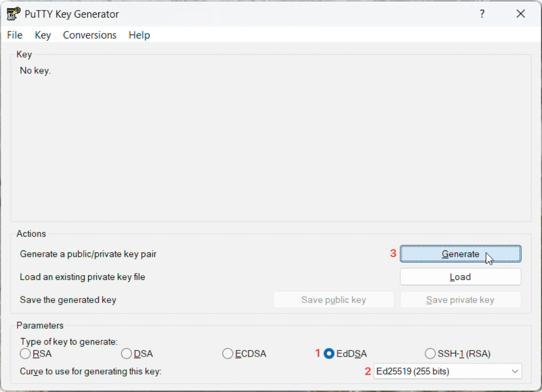Open the Help menu
The width and height of the screenshot is (542, 392).
(139, 35)
